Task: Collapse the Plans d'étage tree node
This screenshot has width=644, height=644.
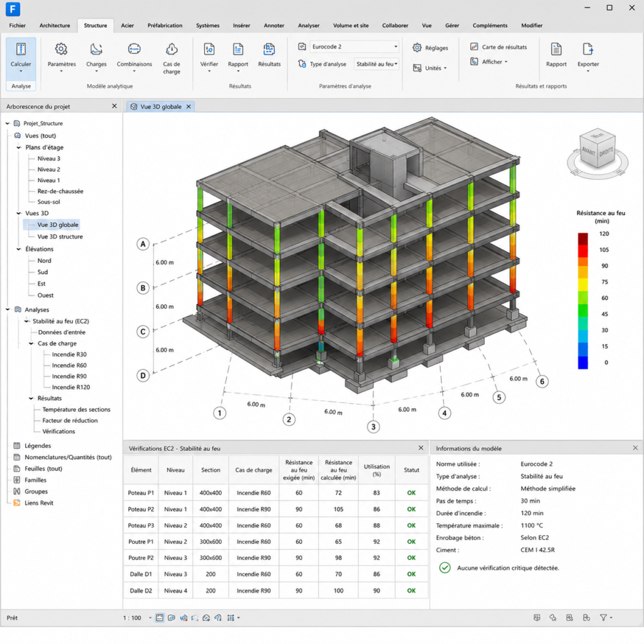Action: [18, 147]
